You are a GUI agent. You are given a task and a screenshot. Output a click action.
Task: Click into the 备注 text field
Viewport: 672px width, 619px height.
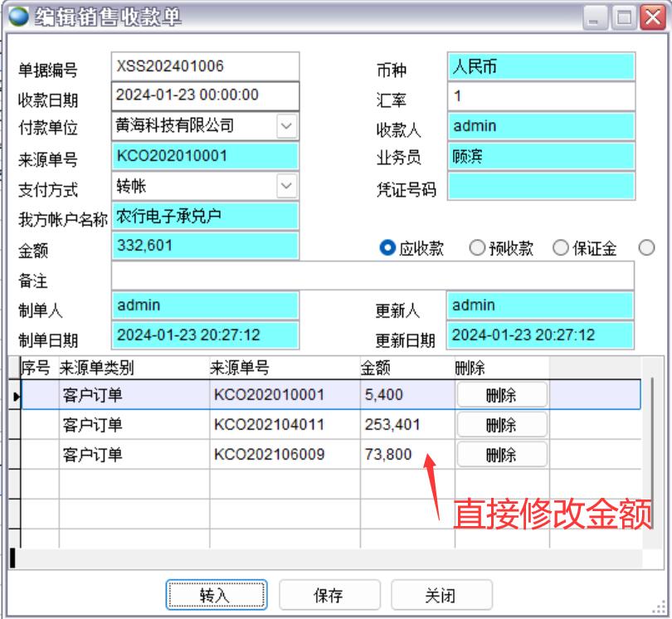(372, 275)
